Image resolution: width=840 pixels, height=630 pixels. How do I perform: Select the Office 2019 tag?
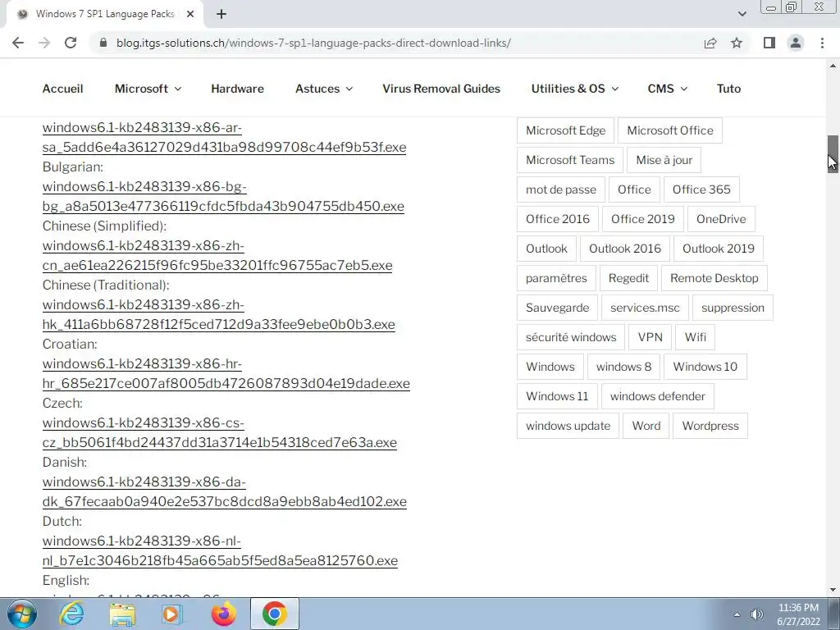(643, 218)
